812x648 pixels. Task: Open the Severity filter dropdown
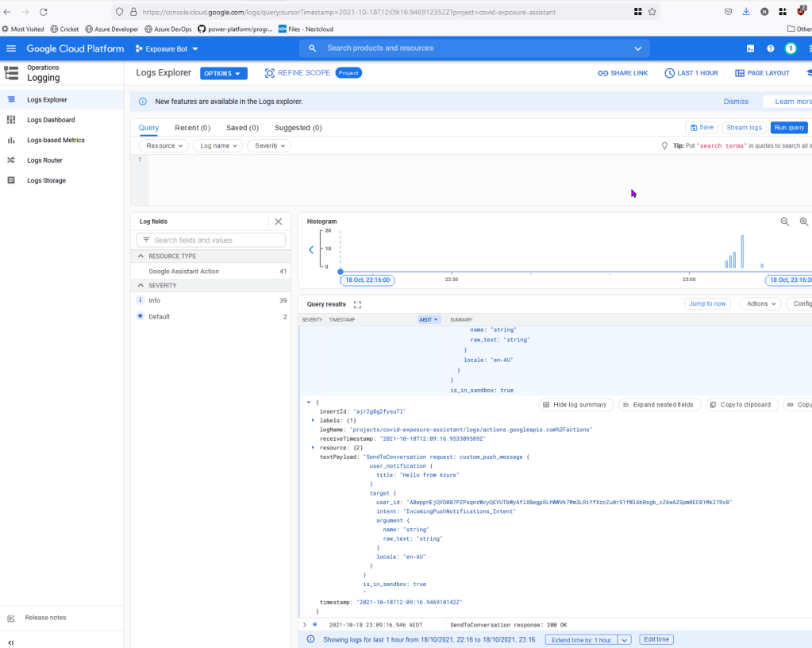269,146
